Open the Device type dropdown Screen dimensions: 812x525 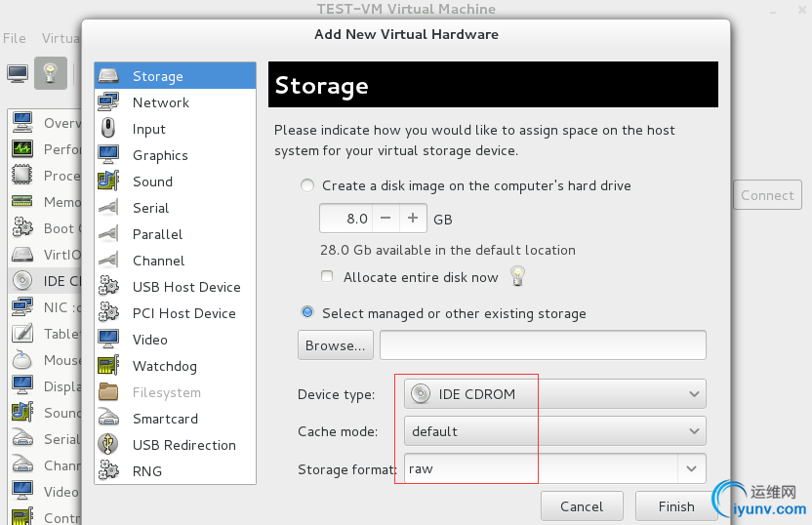554,394
